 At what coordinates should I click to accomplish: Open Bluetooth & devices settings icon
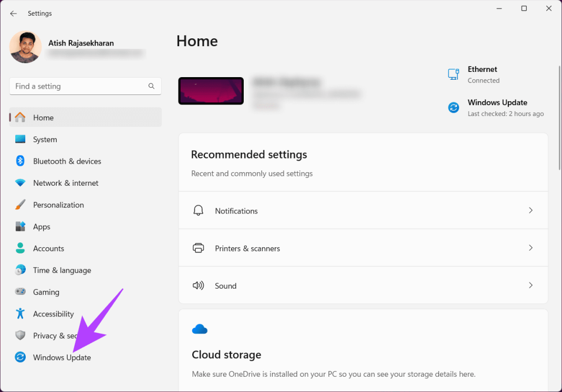[20, 161]
